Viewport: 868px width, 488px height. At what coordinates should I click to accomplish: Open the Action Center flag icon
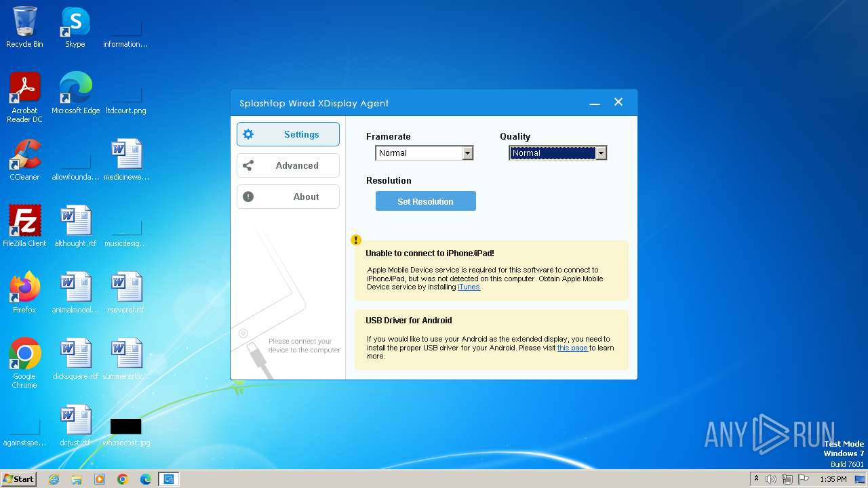click(804, 479)
